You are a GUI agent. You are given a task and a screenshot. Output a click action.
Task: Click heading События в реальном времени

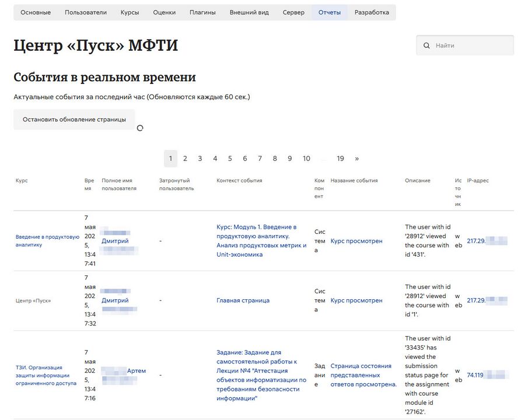pos(104,78)
